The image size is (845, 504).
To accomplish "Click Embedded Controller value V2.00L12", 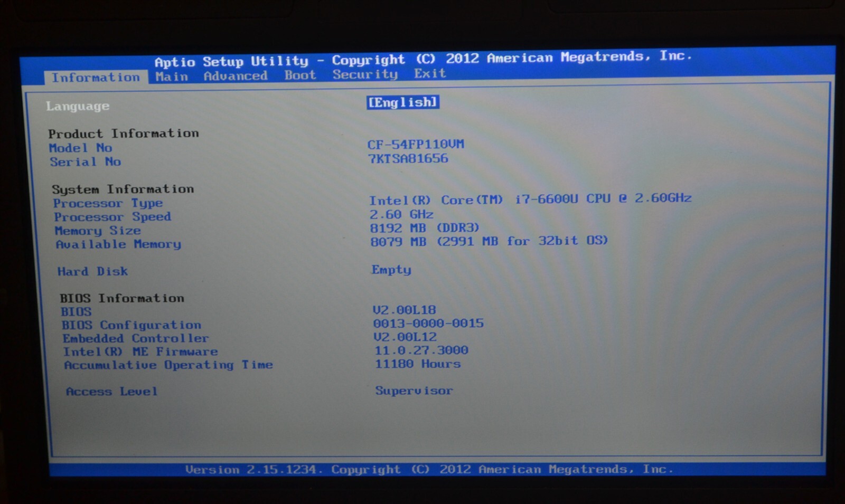I will [x=405, y=337].
